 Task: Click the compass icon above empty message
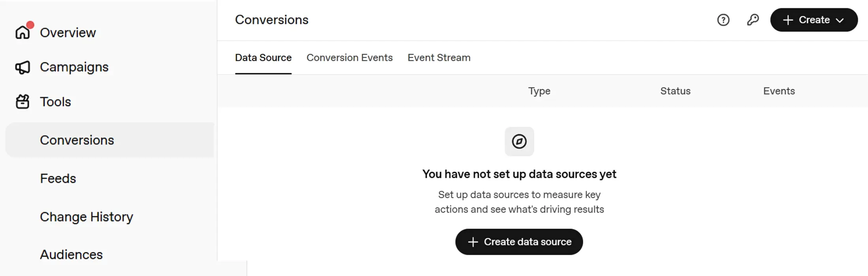[x=519, y=142]
